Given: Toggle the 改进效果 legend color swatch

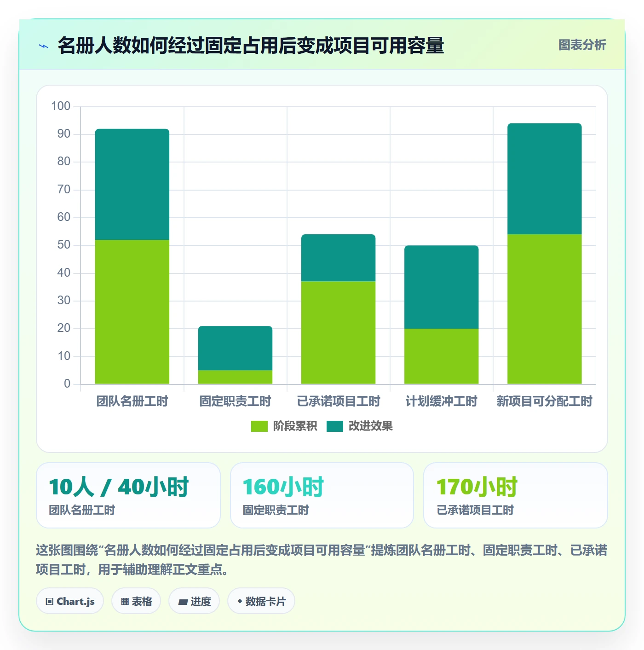Looking at the screenshot, I should [334, 426].
